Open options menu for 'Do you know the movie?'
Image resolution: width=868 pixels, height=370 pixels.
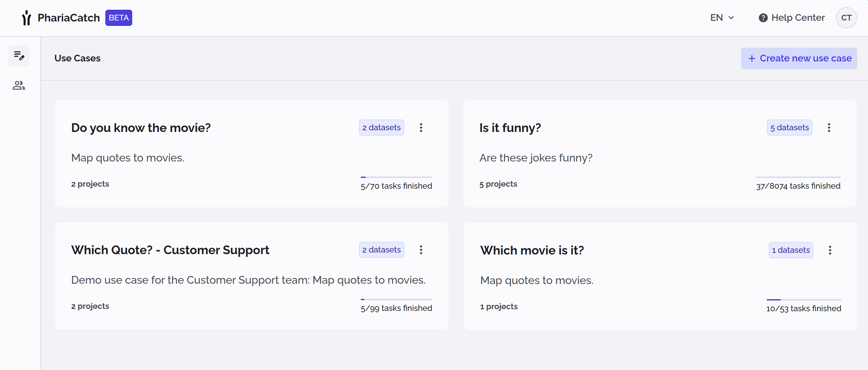(x=421, y=128)
